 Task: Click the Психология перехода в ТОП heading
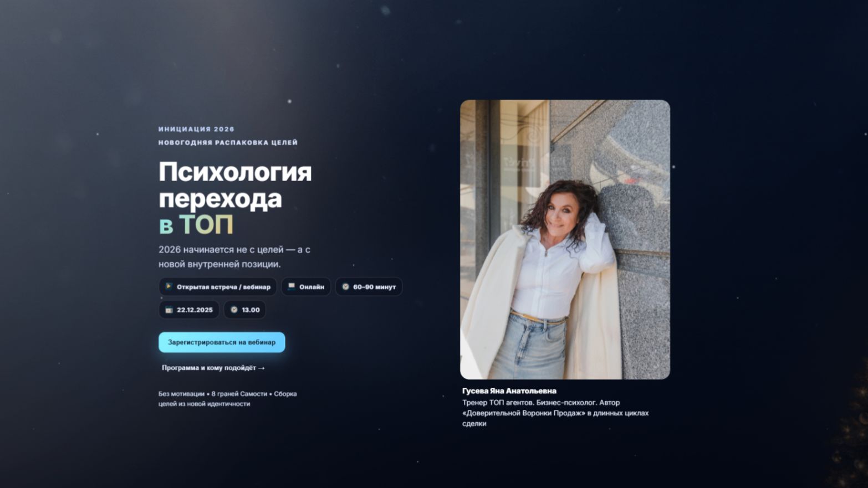(235, 198)
